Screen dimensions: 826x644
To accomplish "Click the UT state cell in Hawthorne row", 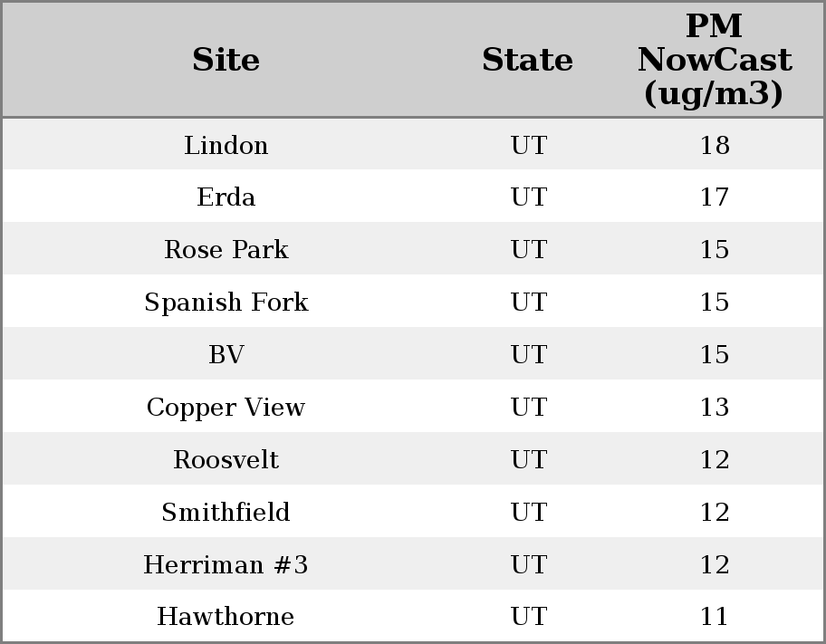I will point(528,617).
